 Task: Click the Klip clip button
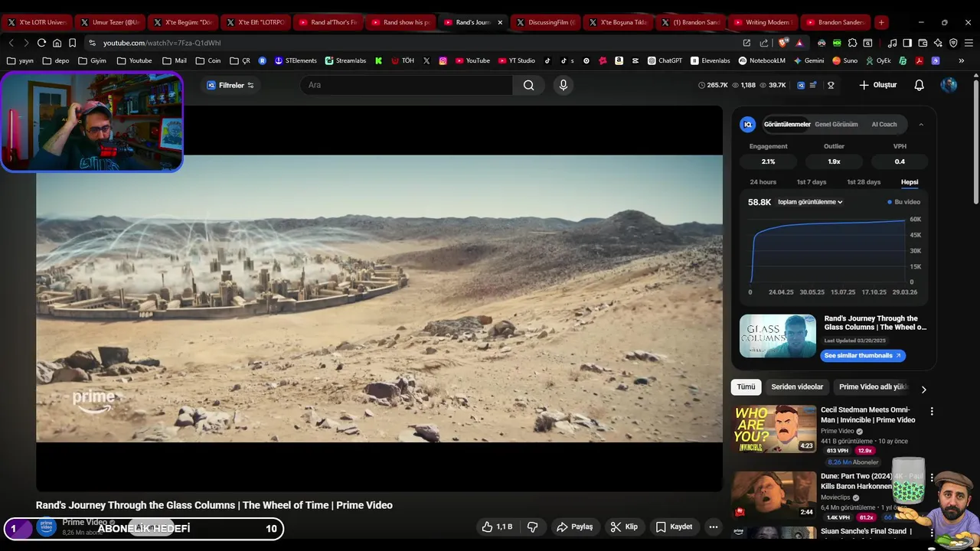coord(623,527)
